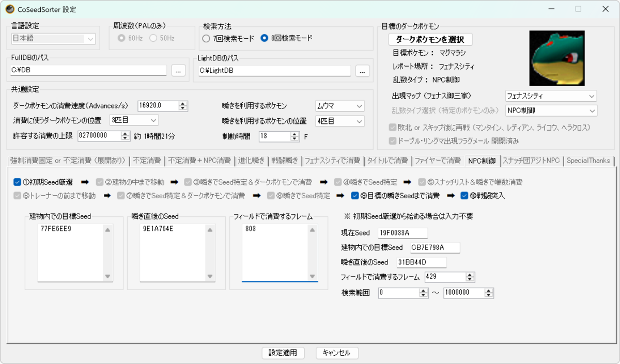This screenshot has width=620, height=364.
Task: Minimize the CoSeedSorter 設定 window
Action: click(x=550, y=9)
